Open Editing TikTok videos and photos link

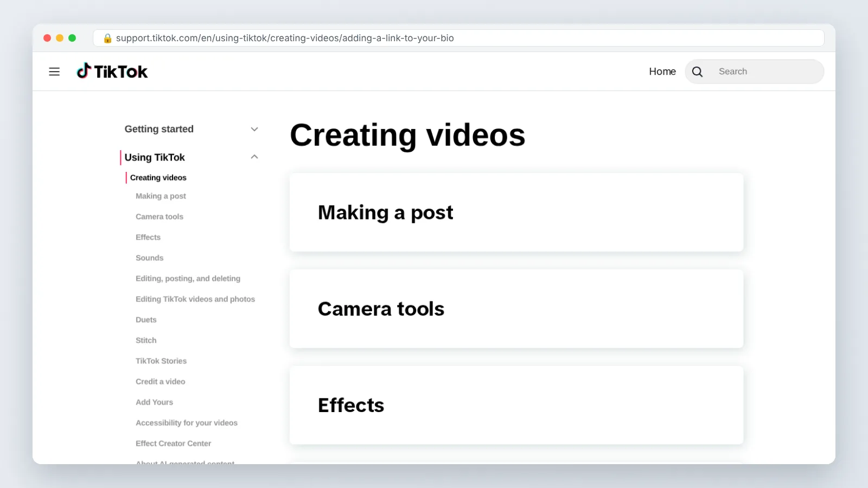pos(195,299)
